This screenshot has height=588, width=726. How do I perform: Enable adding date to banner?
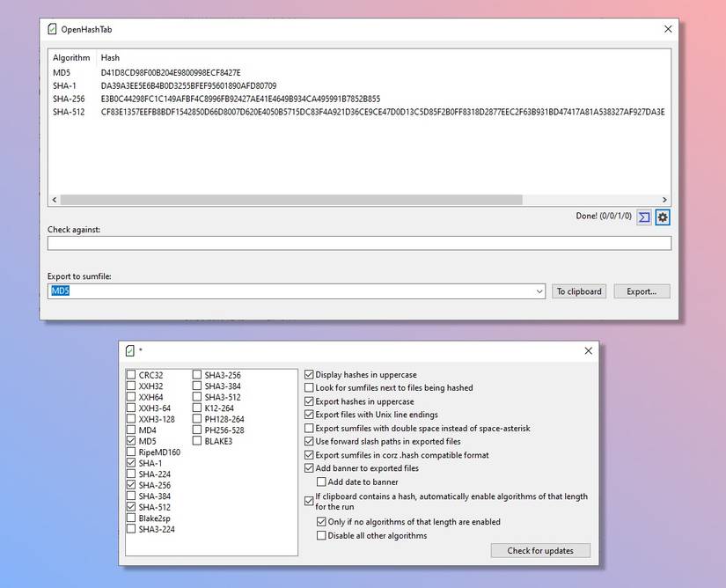[321, 481]
